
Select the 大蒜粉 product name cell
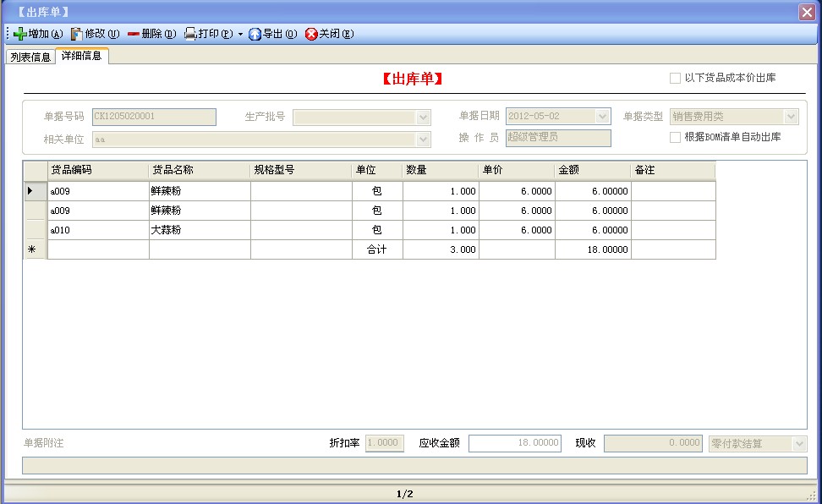[x=199, y=230]
